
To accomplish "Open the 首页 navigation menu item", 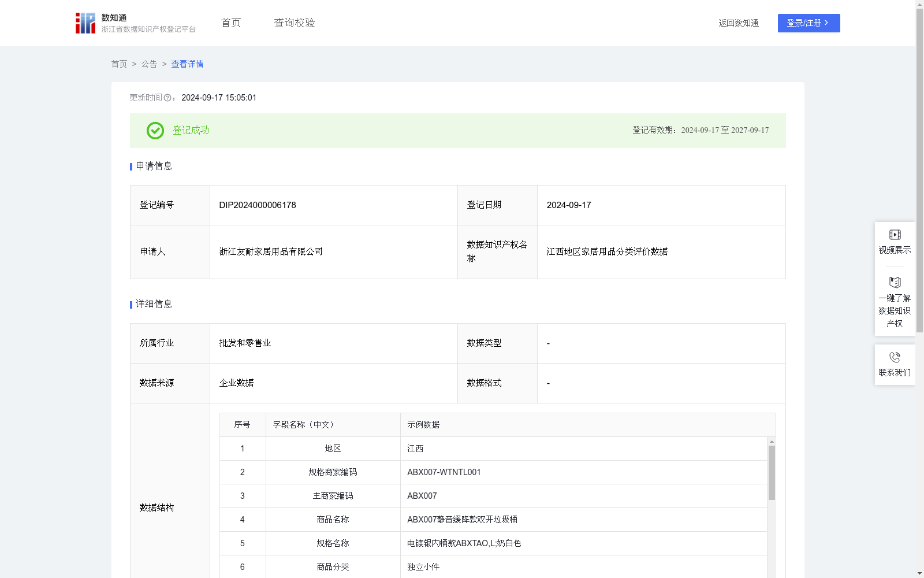I will click(231, 23).
